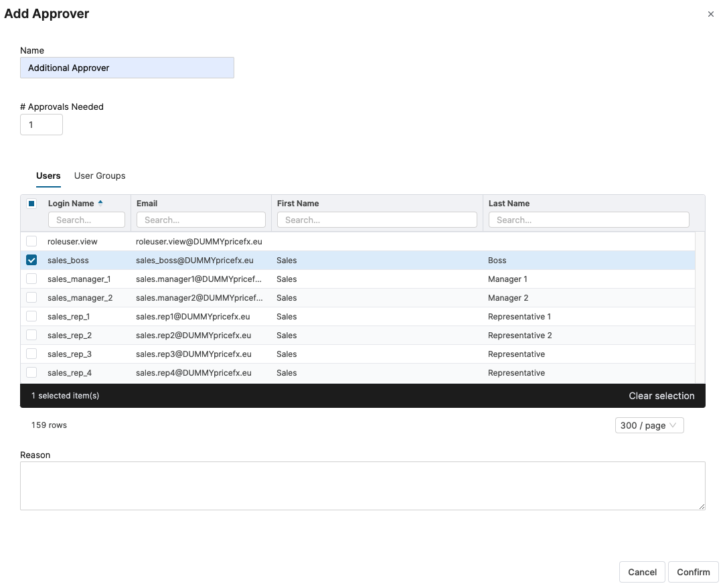Focus the Name input field
The image size is (727, 588).
(x=127, y=68)
